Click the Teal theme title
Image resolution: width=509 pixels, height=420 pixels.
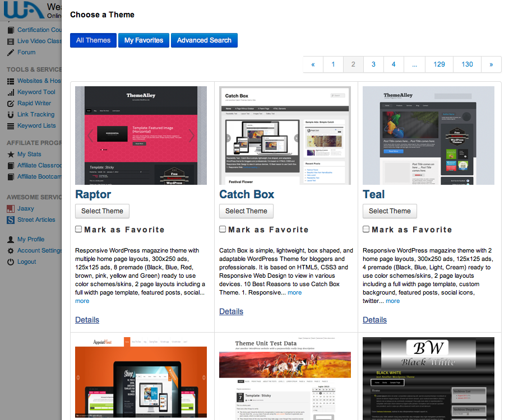pos(374,194)
